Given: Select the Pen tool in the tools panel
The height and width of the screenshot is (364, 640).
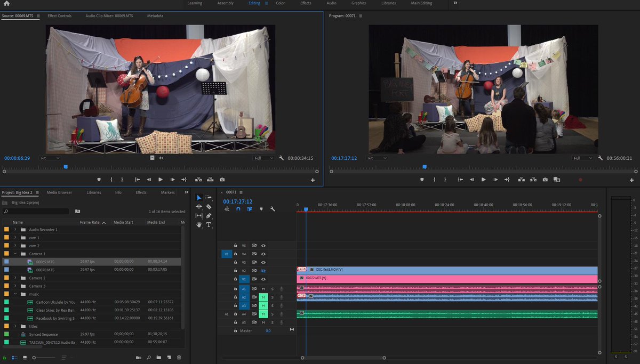Looking at the screenshot, I should pyautogui.click(x=208, y=216).
